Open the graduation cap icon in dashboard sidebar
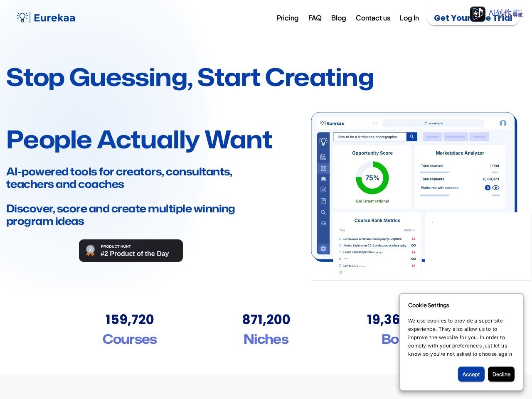The height and width of the screenshot is (399, 532). click(323, 223)
